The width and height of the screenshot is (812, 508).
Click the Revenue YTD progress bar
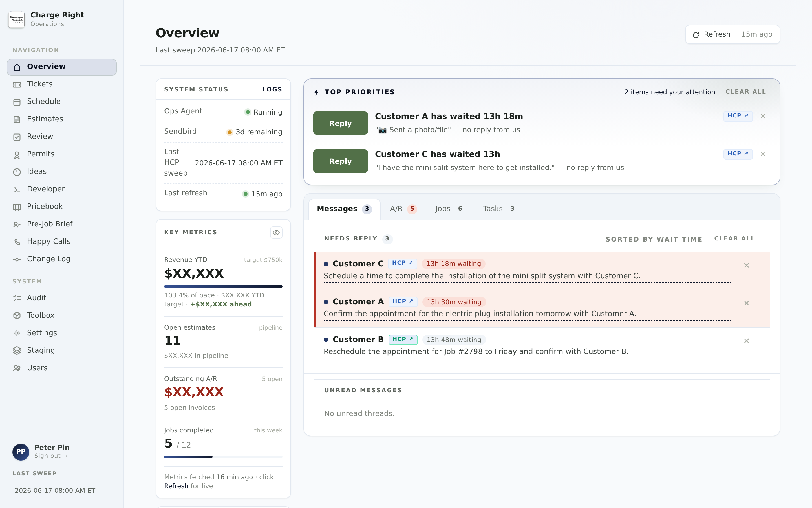pos(223,286)
